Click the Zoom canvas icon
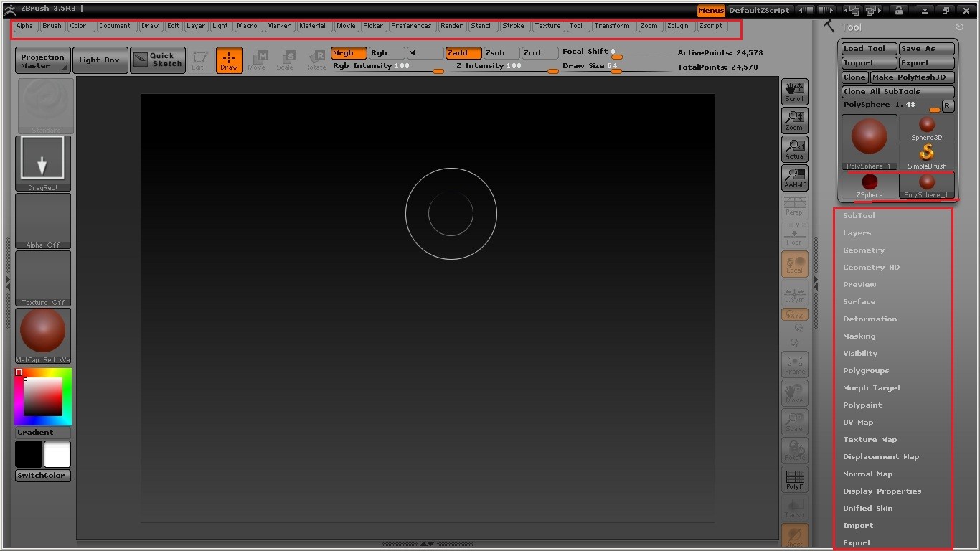The height and width of the screenshot is (551, 980). 794,121
